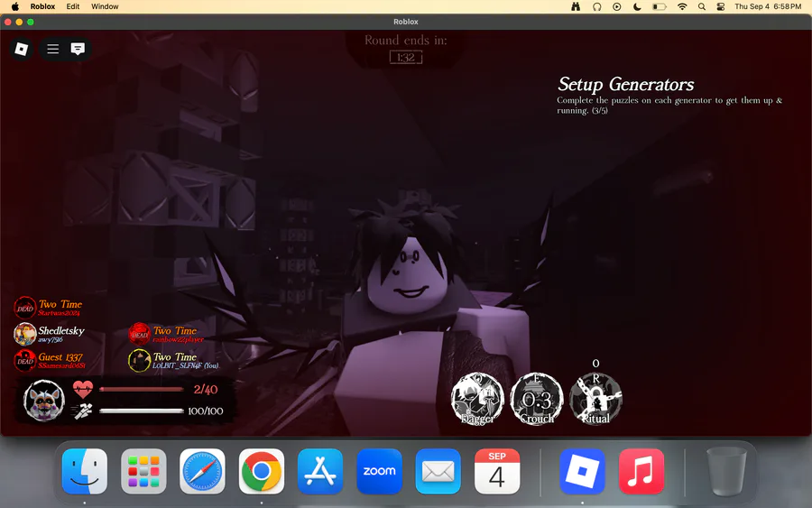
Task: Select Two Time LOLBIT_SLFN4F (You) avatar
Action: pos(139,360)
